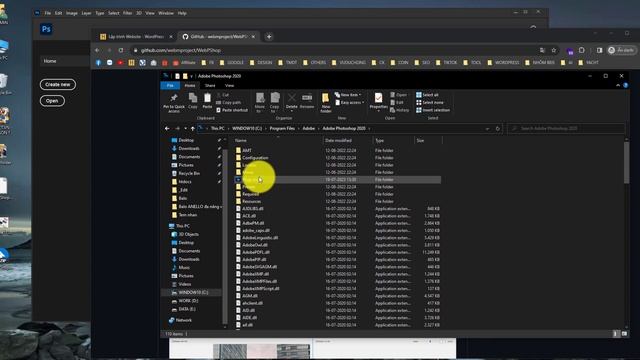Select the AdobeOwl.dll file
This screenshot has height=360, width=640.
(x=255, y=245)
